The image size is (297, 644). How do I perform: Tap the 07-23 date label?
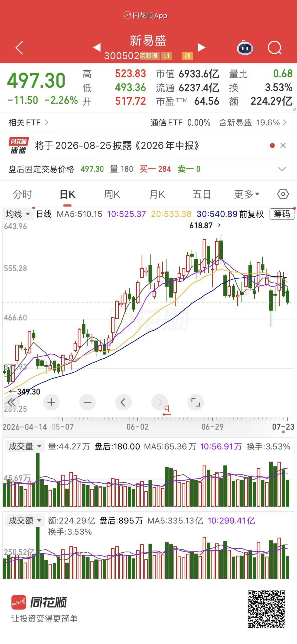tap(283, 427)
